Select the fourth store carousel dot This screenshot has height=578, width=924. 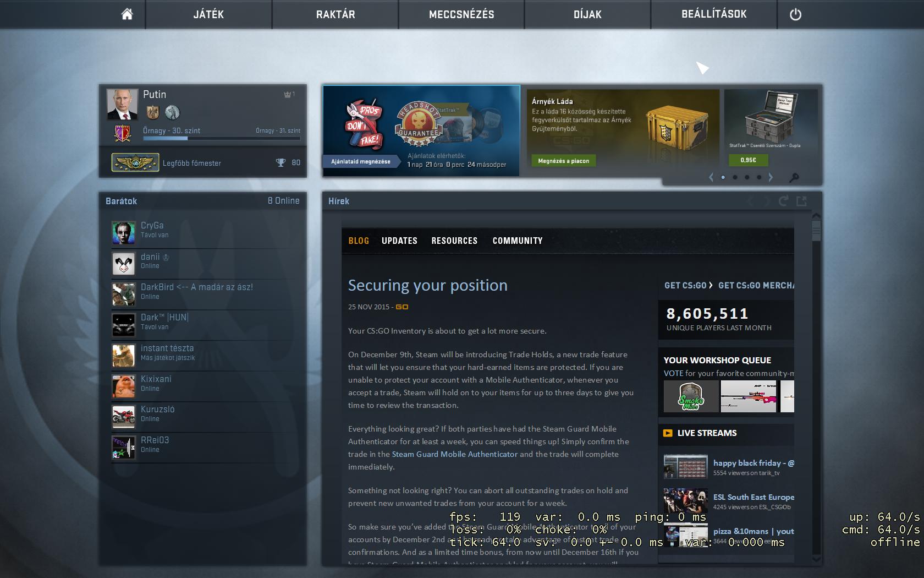759,177
